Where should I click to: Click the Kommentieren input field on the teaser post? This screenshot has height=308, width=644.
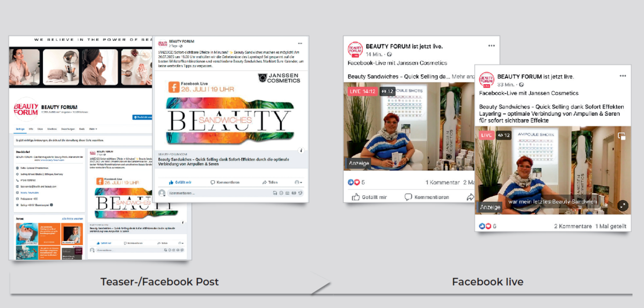coord(220,193)
